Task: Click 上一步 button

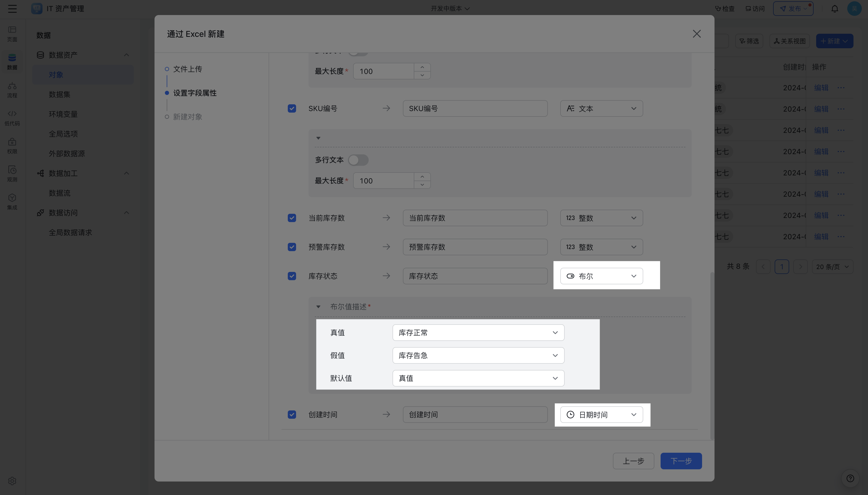Action: click(x=633, y=461)
